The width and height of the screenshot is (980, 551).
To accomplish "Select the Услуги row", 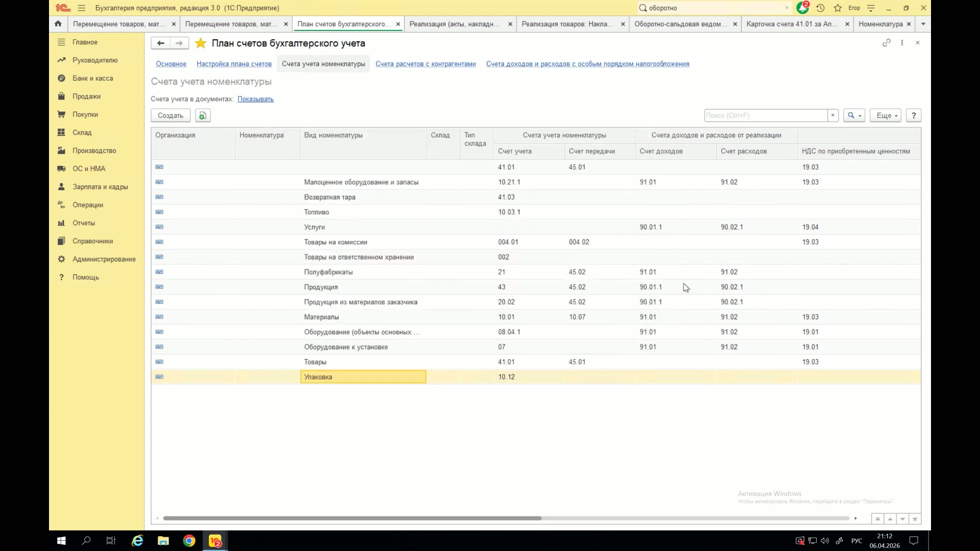I will point(536,227).
